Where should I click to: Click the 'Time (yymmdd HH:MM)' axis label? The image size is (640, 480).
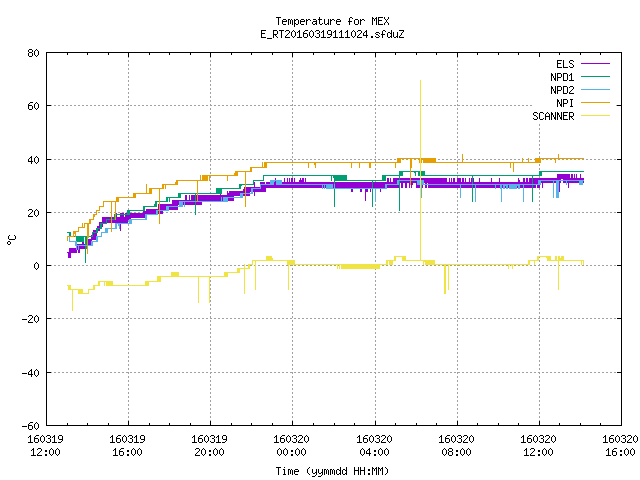pos(332,471)
